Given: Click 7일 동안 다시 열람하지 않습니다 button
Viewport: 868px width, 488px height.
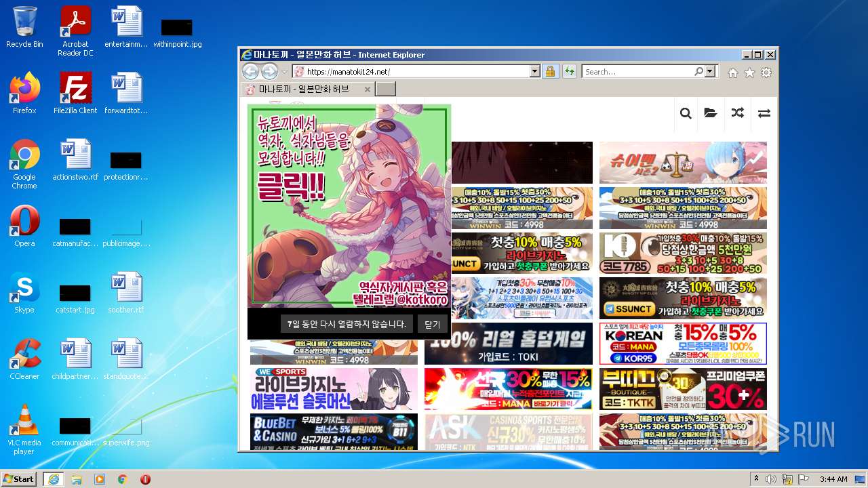Looking at the screenshot, I should (x=347, y=324).
